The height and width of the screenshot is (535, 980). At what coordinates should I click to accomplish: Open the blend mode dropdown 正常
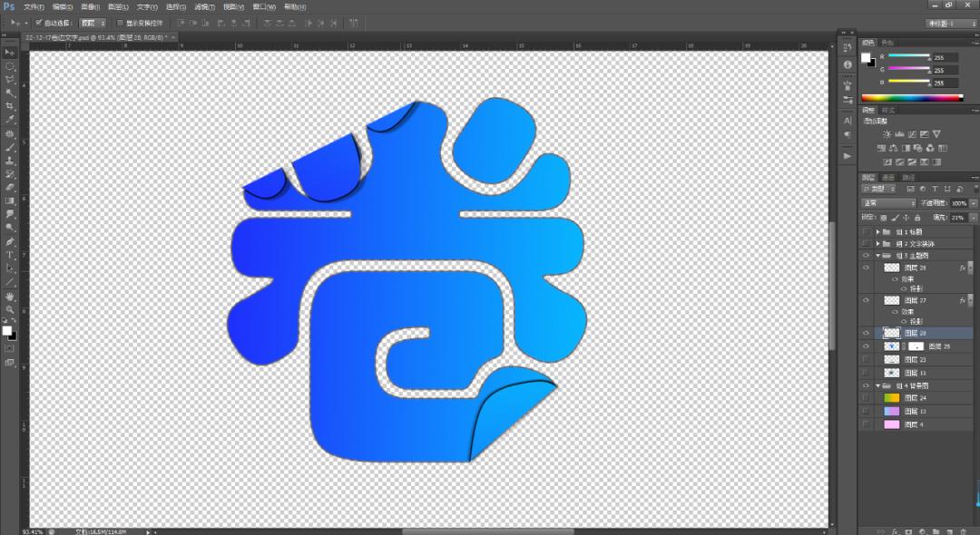(888, 203)
